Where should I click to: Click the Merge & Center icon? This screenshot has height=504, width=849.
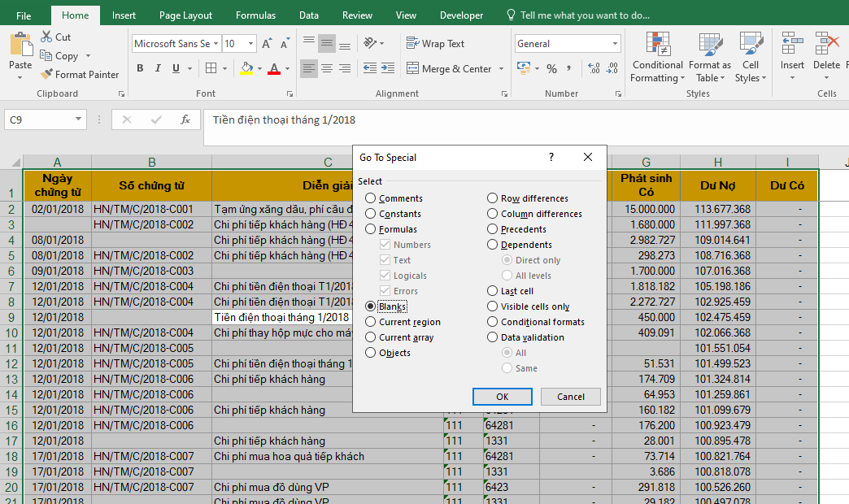413,69
